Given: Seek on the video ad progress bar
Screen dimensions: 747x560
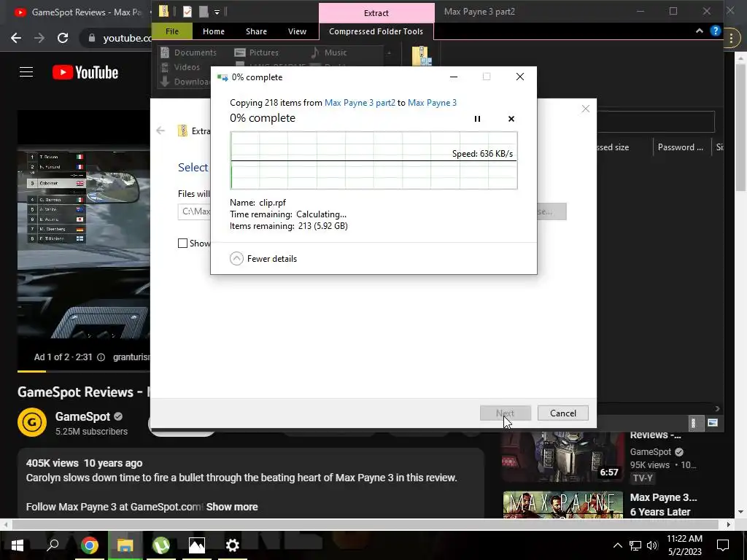Looking at the screenshot, I should click(x=84, y=371).
